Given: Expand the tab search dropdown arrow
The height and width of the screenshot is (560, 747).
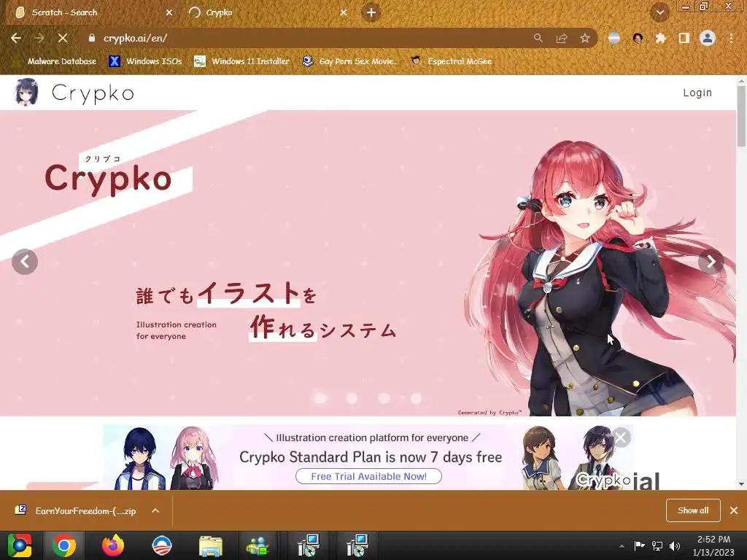Looking at the screenshot, I should coord(660,12).
